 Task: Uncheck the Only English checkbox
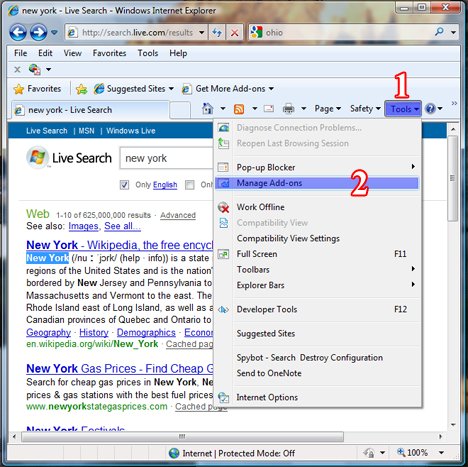click(x=124, y=185)
